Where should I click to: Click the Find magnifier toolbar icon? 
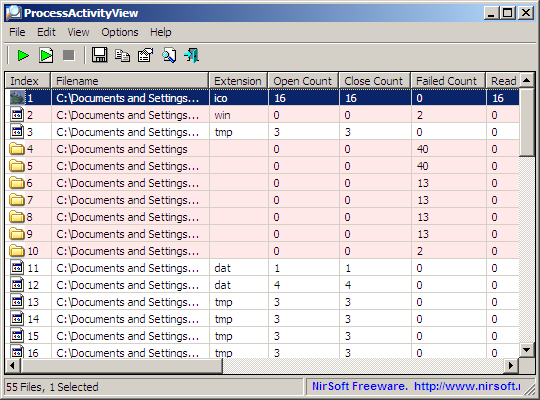pos(169,55)
